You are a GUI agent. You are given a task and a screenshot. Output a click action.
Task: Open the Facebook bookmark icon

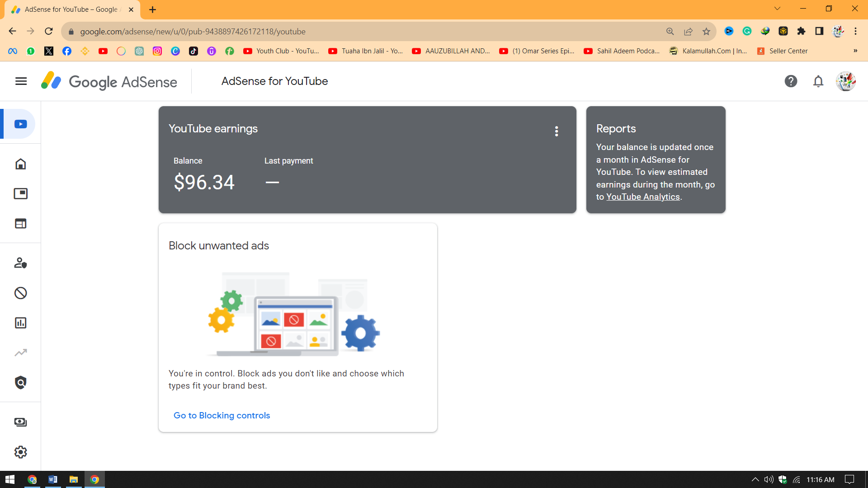tap(67, 51)
